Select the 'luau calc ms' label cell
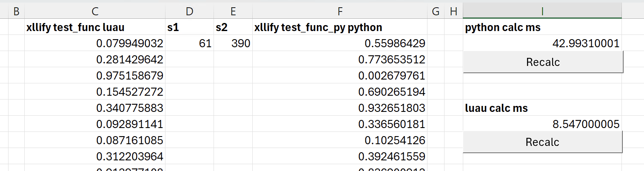The height and width of the screenshot is (171, 644). [x=542, y=108]
